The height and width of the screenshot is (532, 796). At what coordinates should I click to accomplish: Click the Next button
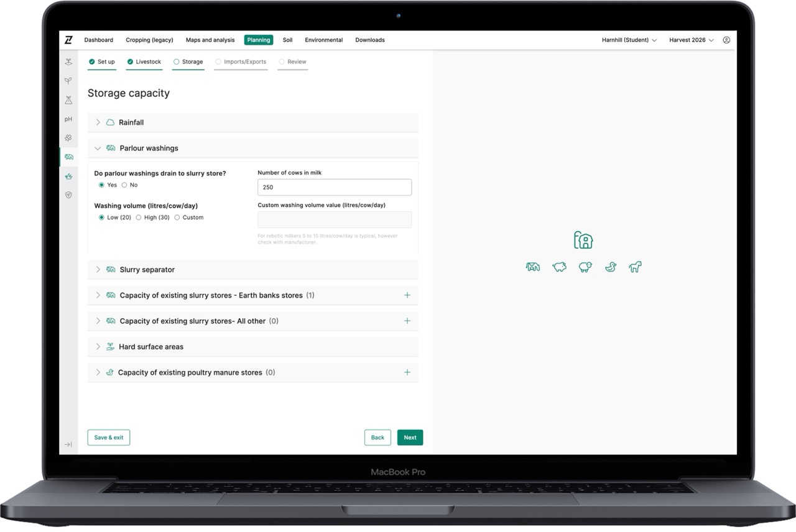(x=410, y=438)
